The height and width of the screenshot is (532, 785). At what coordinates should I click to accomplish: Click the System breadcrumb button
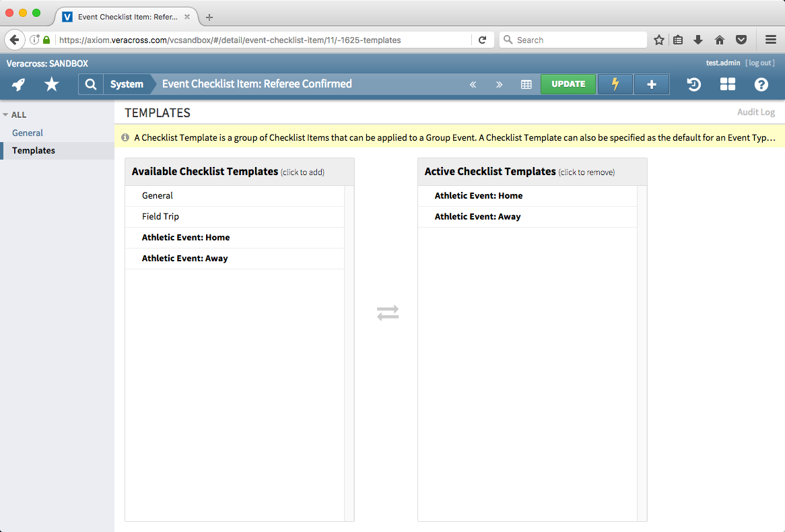(127, 84)
